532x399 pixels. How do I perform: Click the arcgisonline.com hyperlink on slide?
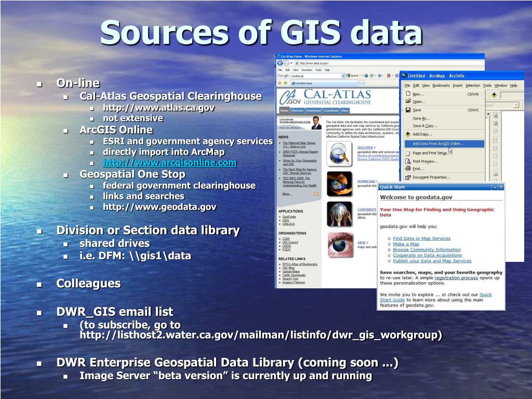point(170,163)
